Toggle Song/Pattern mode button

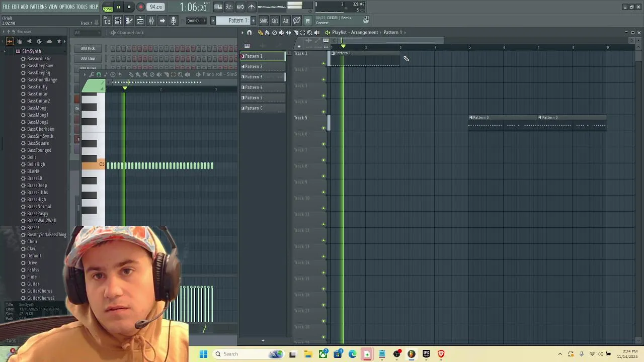(108, 7)
